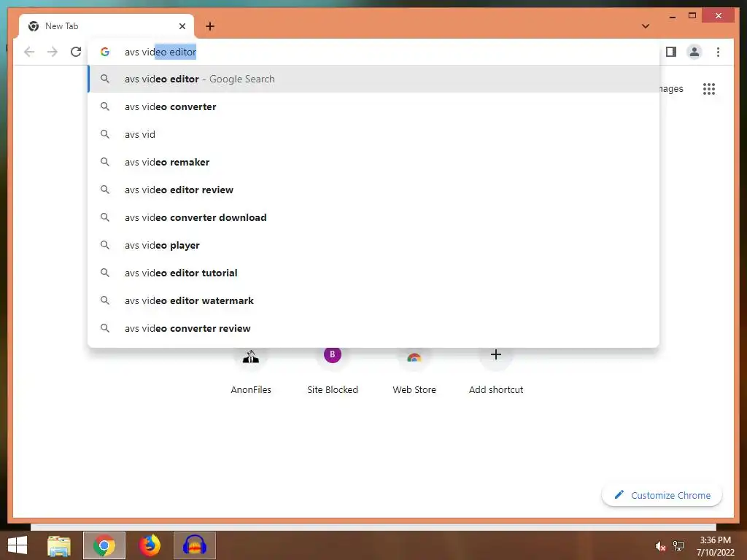
Task: Open Audacity from the taskbar
Action: pos(194,545)
